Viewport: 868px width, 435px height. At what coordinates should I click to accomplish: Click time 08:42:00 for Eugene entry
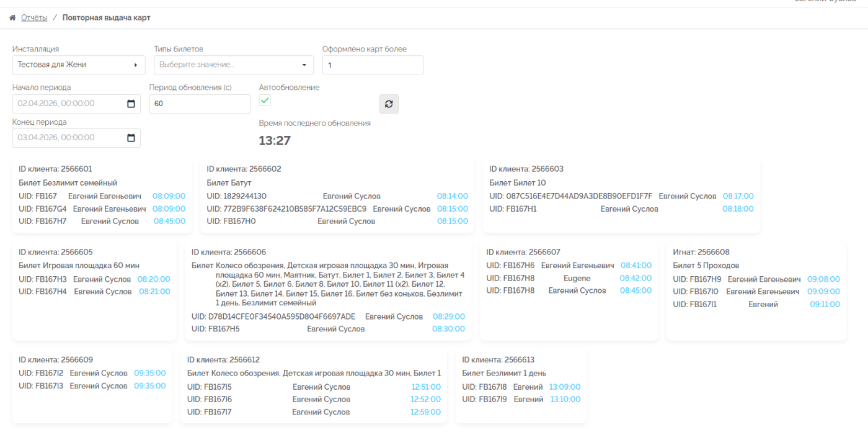pos(635,279)
